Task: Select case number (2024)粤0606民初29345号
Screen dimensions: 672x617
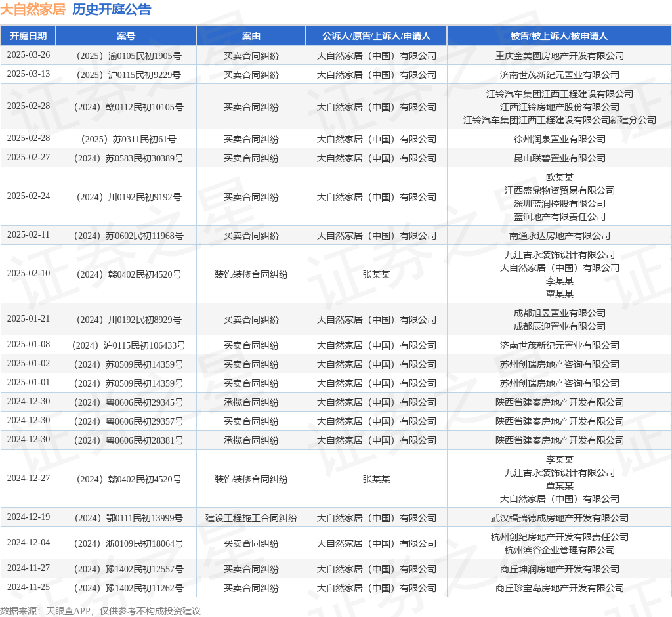Action: point(129,402)
